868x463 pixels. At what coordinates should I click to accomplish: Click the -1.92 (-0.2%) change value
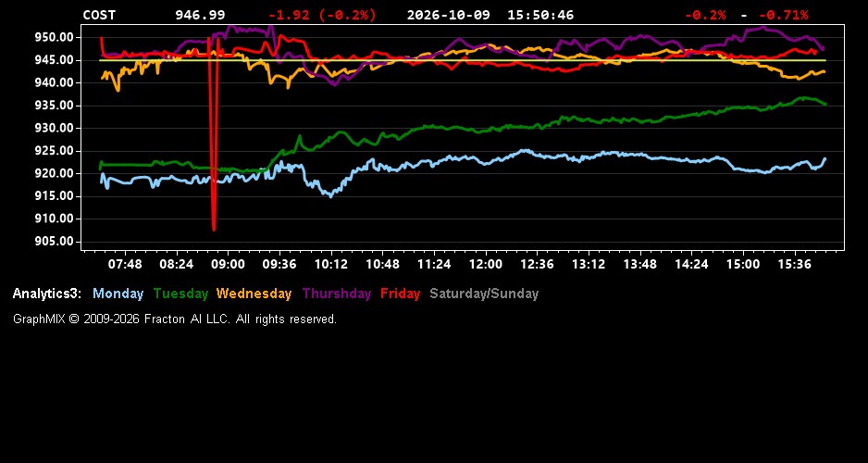322,15
